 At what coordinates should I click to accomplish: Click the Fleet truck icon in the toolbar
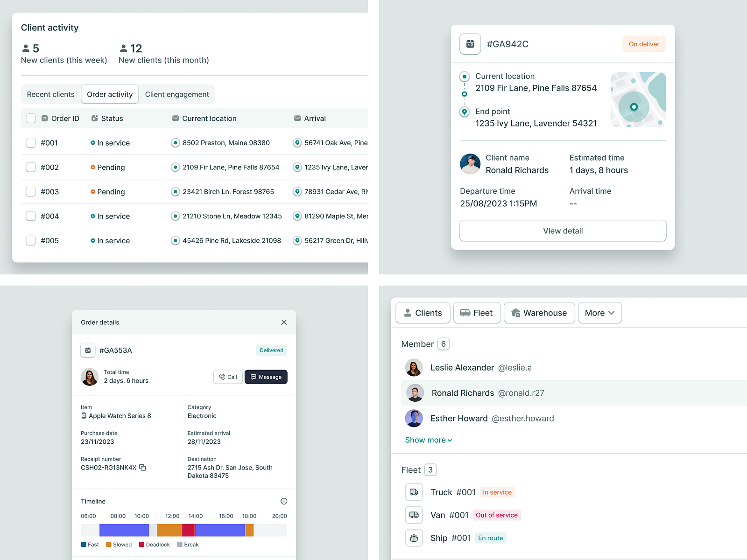click(x=466, y=313)
